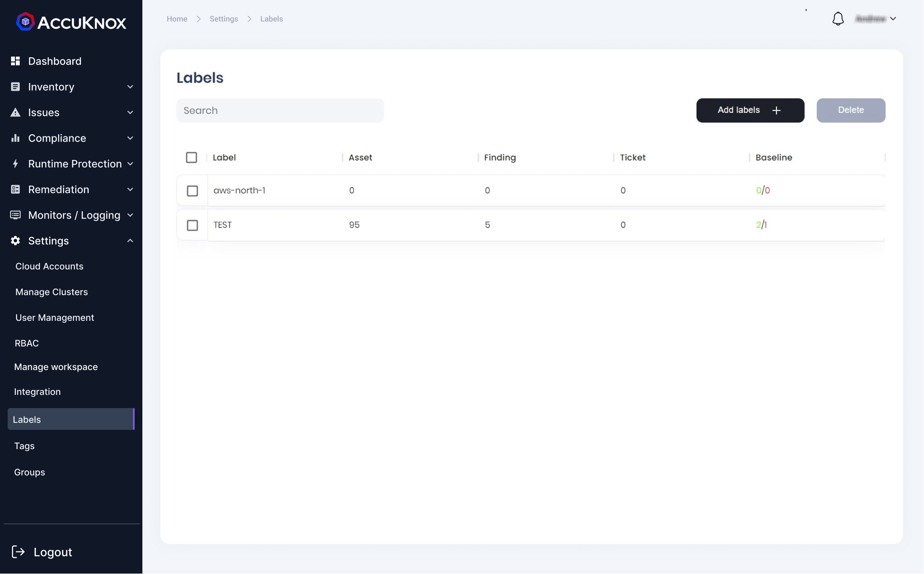Image resolution: width=924 pixels, height=574 pixels.
Task: Open Manage Clusters page
Action: pos(52,292)
